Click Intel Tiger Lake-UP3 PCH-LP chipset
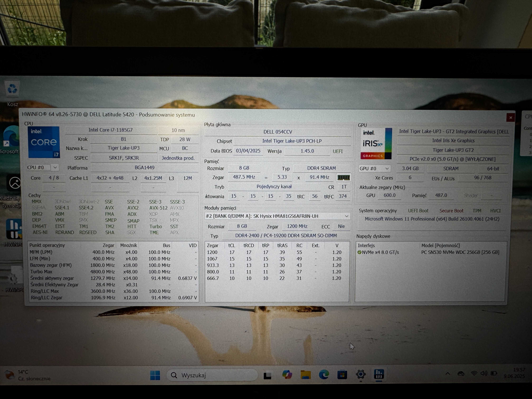532x399 pixels. tap(292, 141)
